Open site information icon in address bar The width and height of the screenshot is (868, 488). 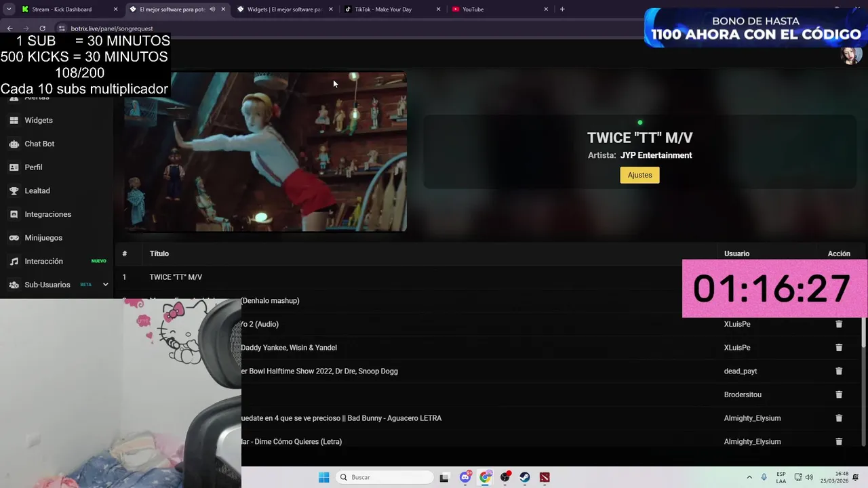pos(62,28)
